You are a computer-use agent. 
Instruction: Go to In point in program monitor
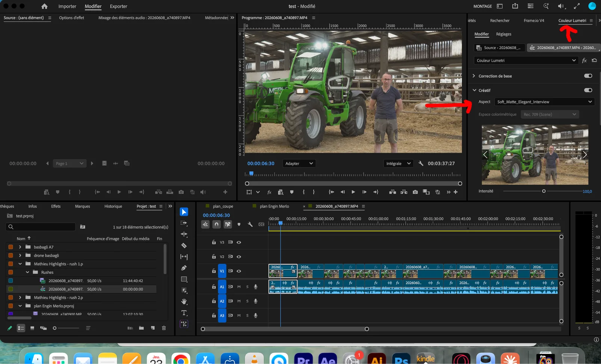(x=331, y=192)
